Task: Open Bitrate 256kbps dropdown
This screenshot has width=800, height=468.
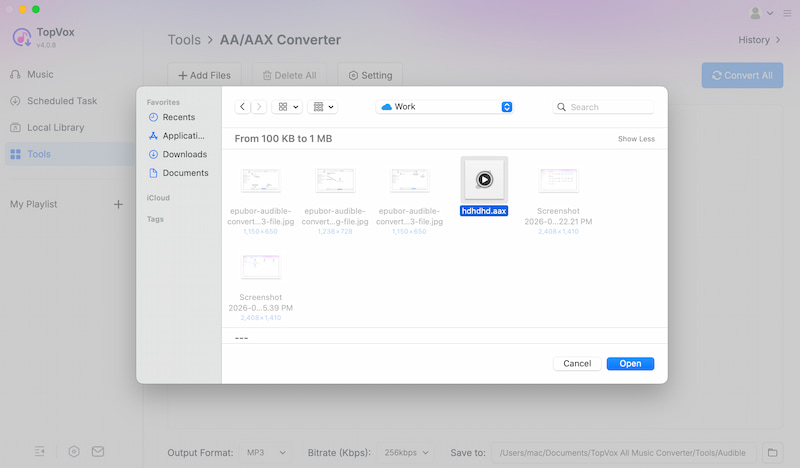Action: [406, 453]
